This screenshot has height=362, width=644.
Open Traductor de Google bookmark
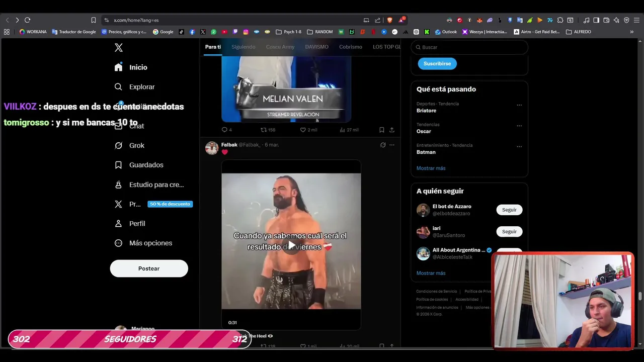click(x=74, y=32)
